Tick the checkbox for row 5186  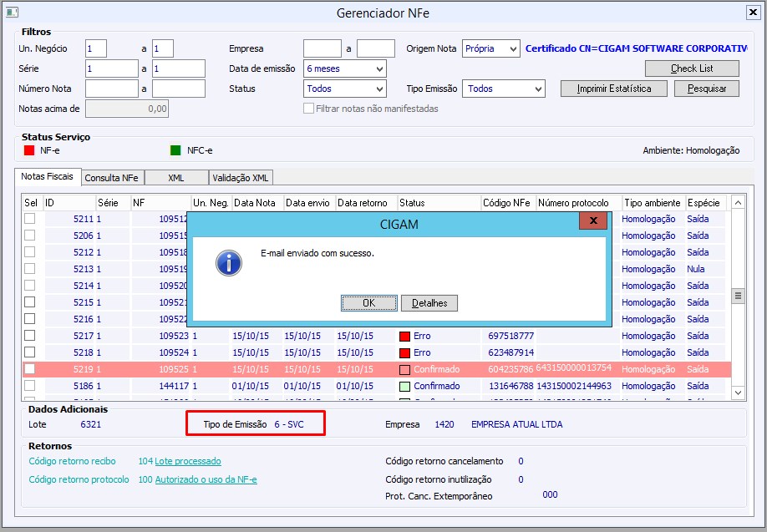click(x=30, y=385)
